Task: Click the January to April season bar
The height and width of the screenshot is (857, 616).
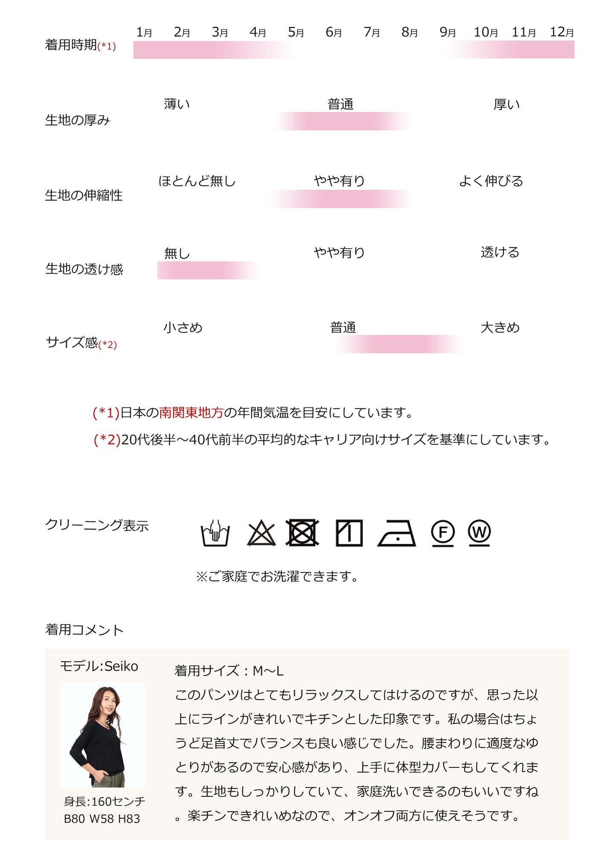Action: point(213,50)
